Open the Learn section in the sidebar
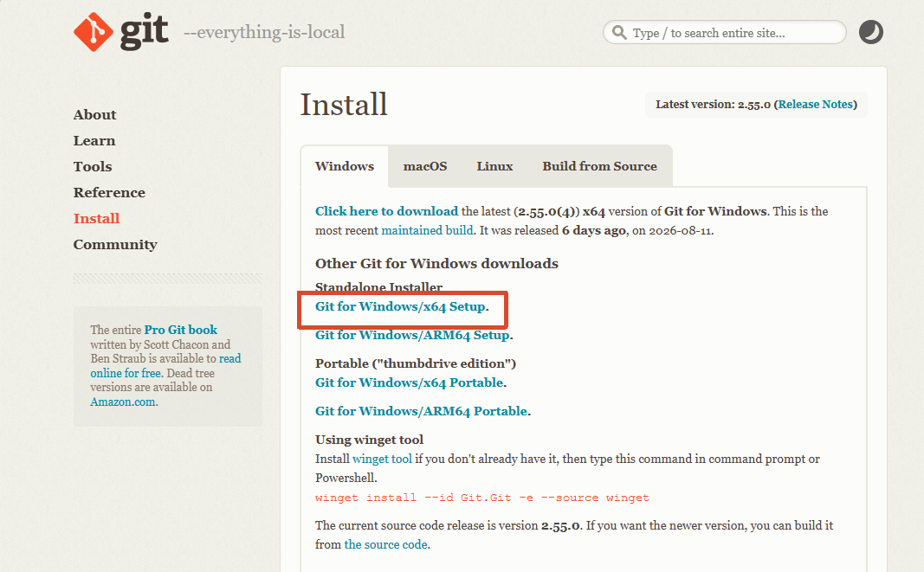 click(x=94, y=141)
